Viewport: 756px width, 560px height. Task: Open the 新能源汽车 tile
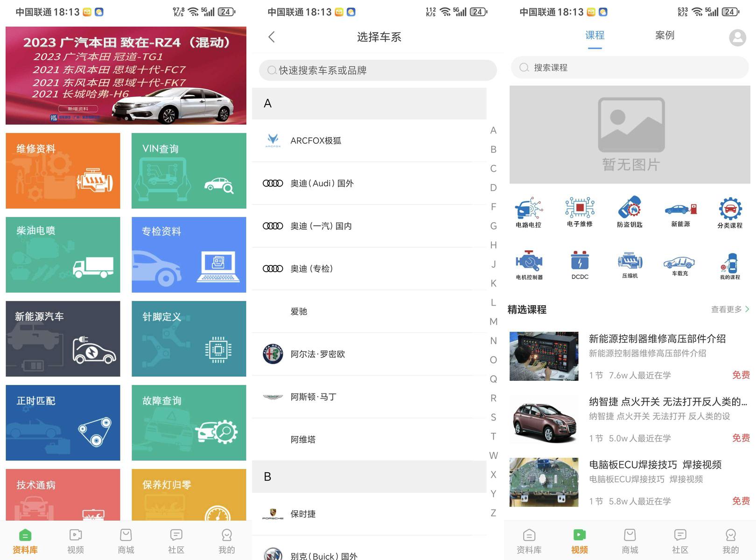click(x=63, y=339)
